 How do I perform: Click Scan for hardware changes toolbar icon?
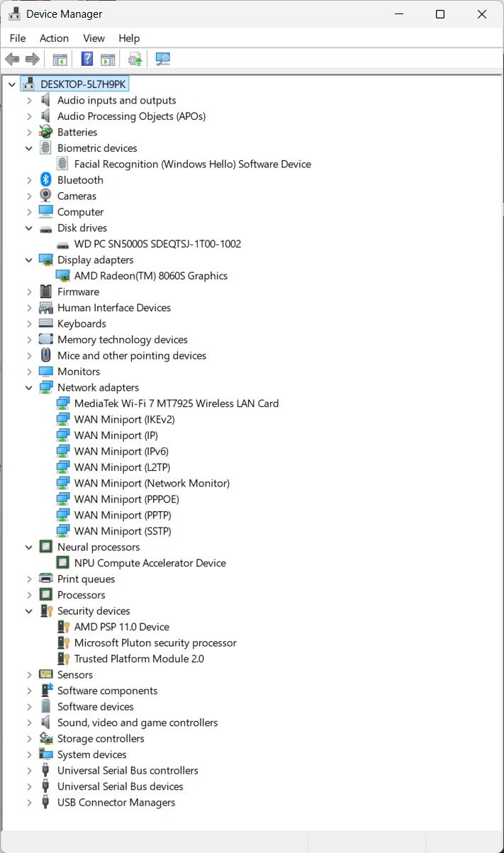click(x=163, y=59)
